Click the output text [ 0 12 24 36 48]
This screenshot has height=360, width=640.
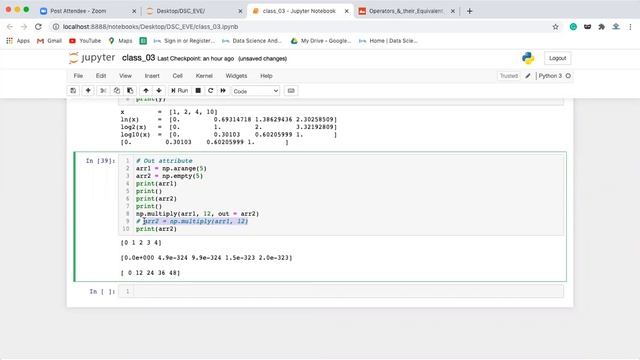pos(150,273)
